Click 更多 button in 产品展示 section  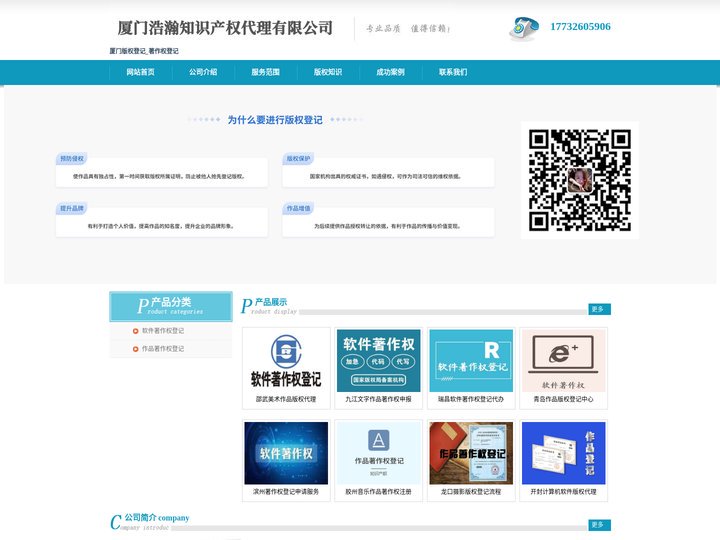coord(599,309)
